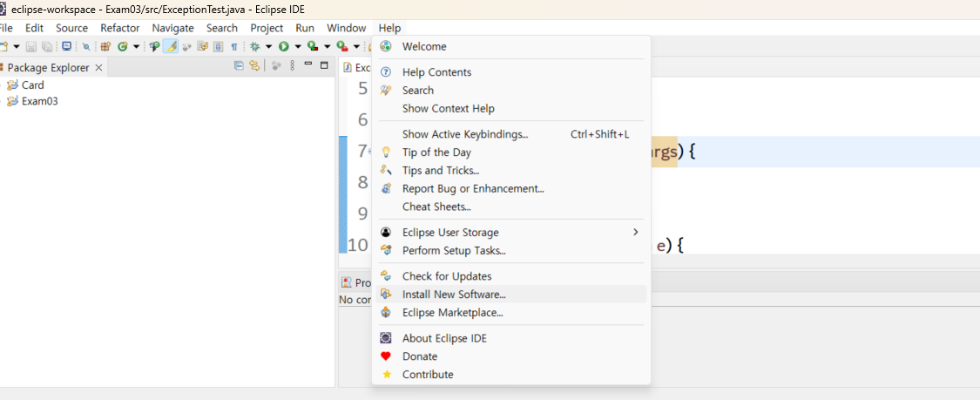
Task: Choose Perform Setup Tasks...
Action: [511, 251]
